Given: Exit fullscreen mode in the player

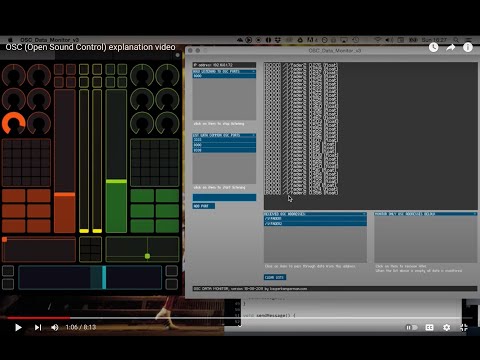Looking at the screenshot, I should click(x=464, y=328).
